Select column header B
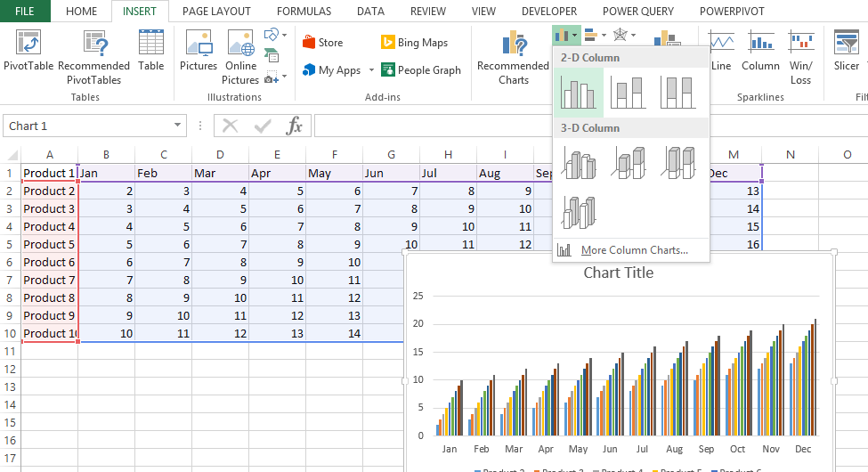 106,155
